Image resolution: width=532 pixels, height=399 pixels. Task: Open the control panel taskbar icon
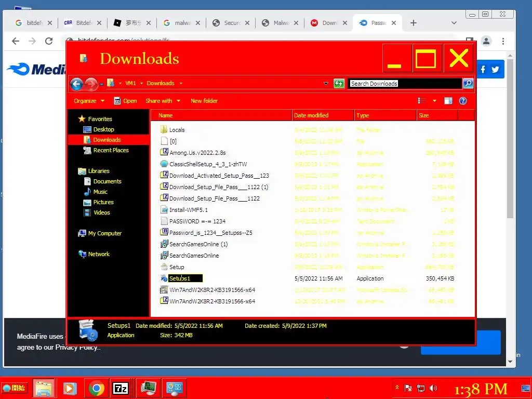[x=175, y=388]
